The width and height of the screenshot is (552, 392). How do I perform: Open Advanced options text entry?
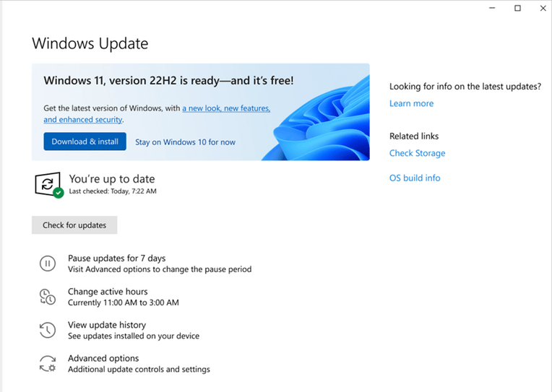click(103, 358)
